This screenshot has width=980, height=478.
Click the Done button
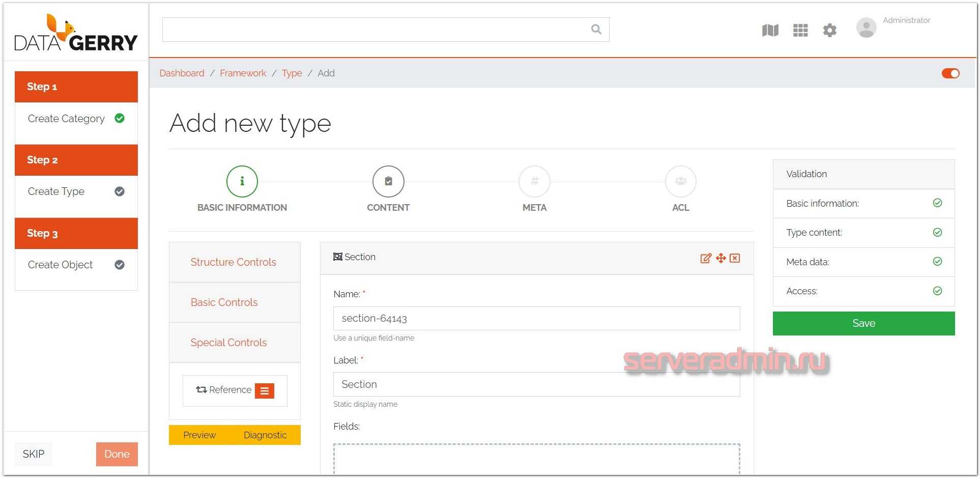coord(117,454)
